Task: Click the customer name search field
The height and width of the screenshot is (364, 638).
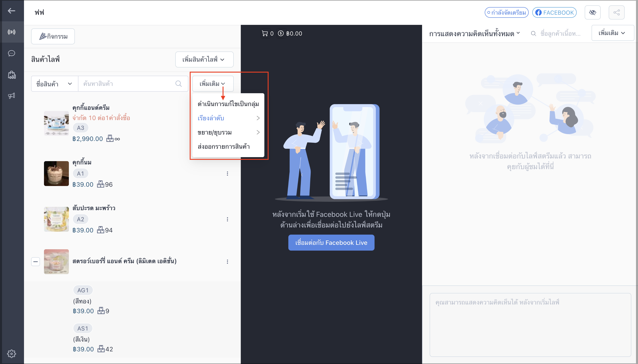Action: (560, 33)
